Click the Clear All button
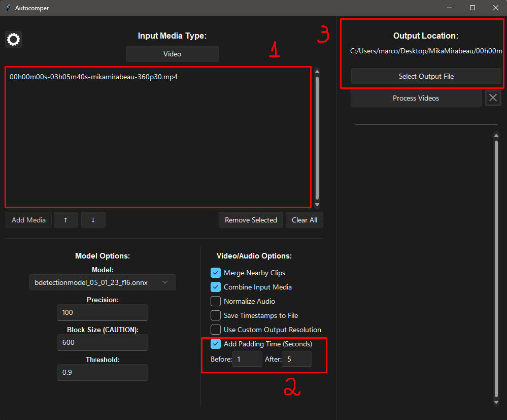507x420 pixels. click(x=305, y=220)
